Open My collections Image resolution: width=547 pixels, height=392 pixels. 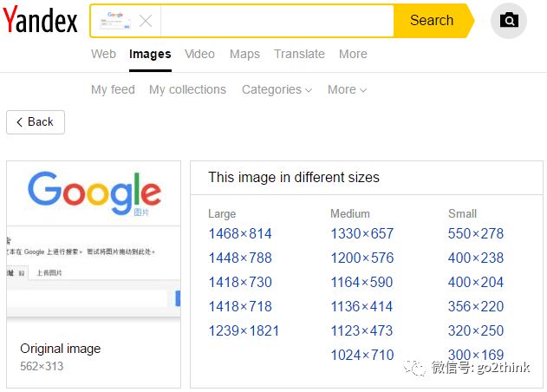click(x=188, y=89)
